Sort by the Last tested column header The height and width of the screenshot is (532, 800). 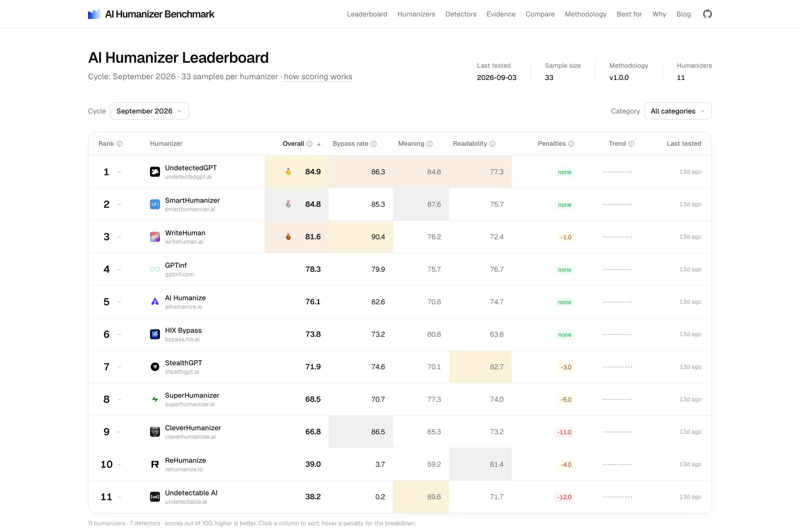(x=684, y=143)
